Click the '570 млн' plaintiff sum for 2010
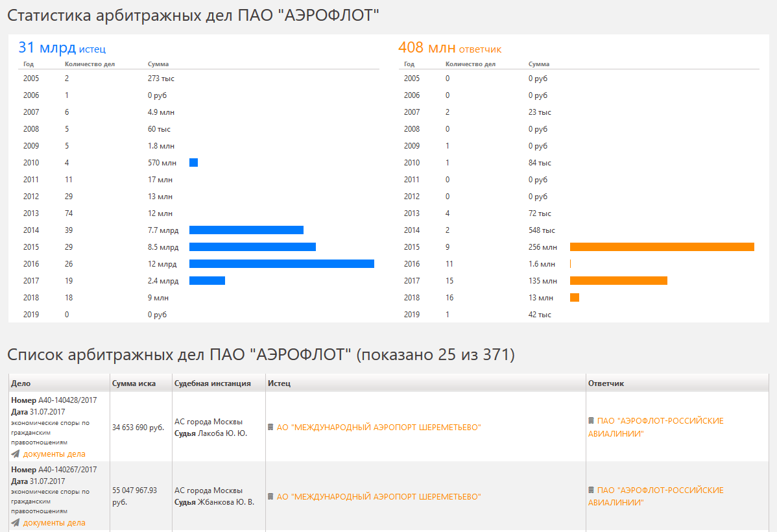Image resolution: width=777 pixels, height=532 pixels. point(162,163)
